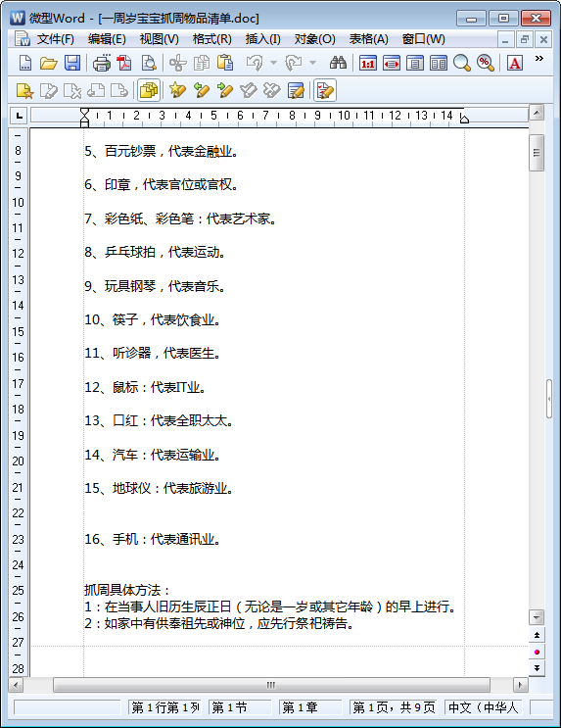
Task: Open the 格式(R) menu
Action: click(x=212, y=39)
